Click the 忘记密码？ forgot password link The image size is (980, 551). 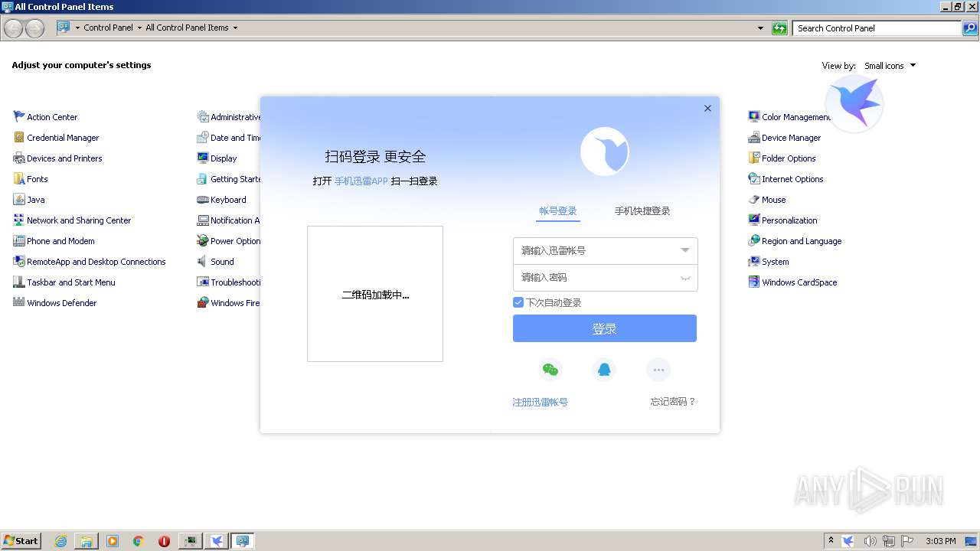(x=673, y=402)
